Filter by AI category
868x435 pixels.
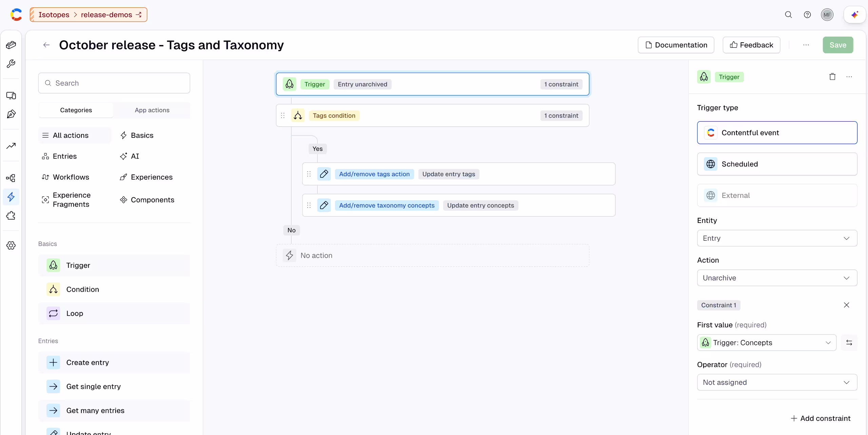tap(130, 156)
